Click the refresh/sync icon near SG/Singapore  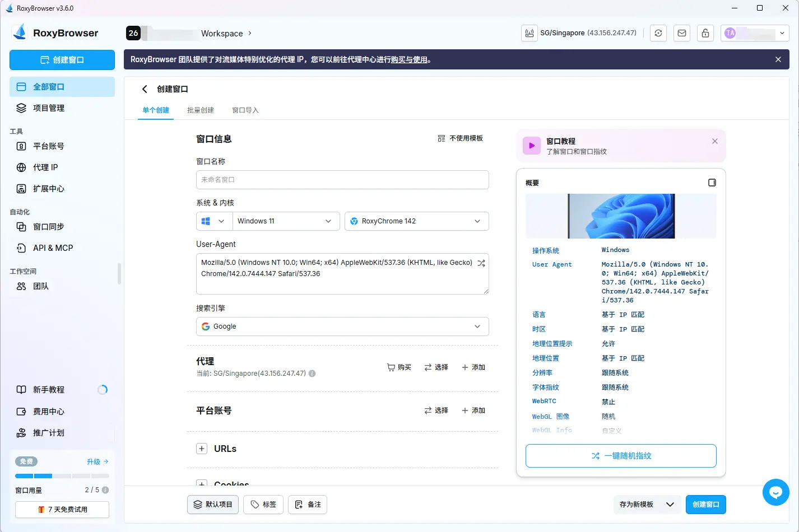point(658,33)
